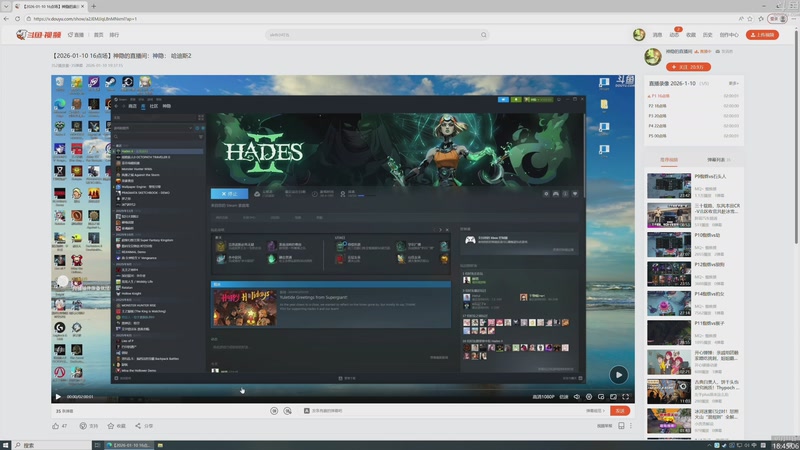This screenshot has width=800, height=450.
Task: Toggle danmaku display on or off
Action: click(274, 411)
